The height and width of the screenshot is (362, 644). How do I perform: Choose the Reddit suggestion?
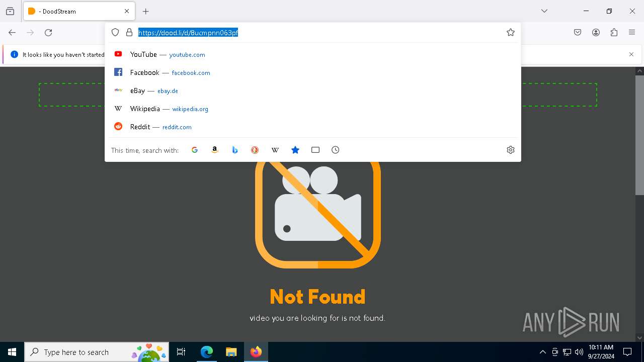[312, 127]
